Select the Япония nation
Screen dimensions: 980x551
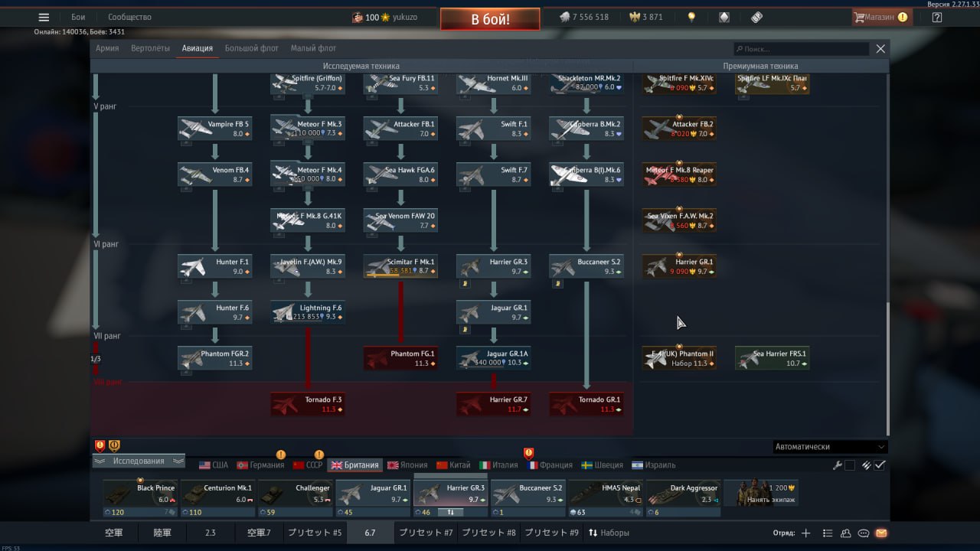tap(407, 465)
